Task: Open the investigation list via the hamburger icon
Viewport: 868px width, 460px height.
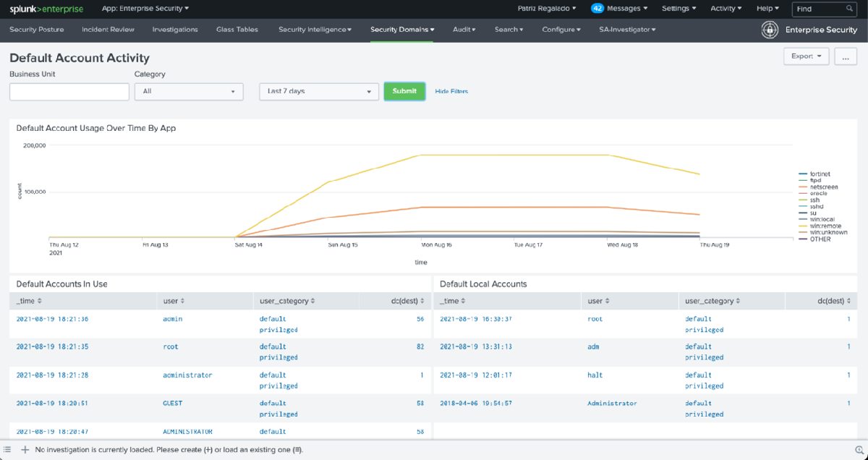Action: pos(7,449)
